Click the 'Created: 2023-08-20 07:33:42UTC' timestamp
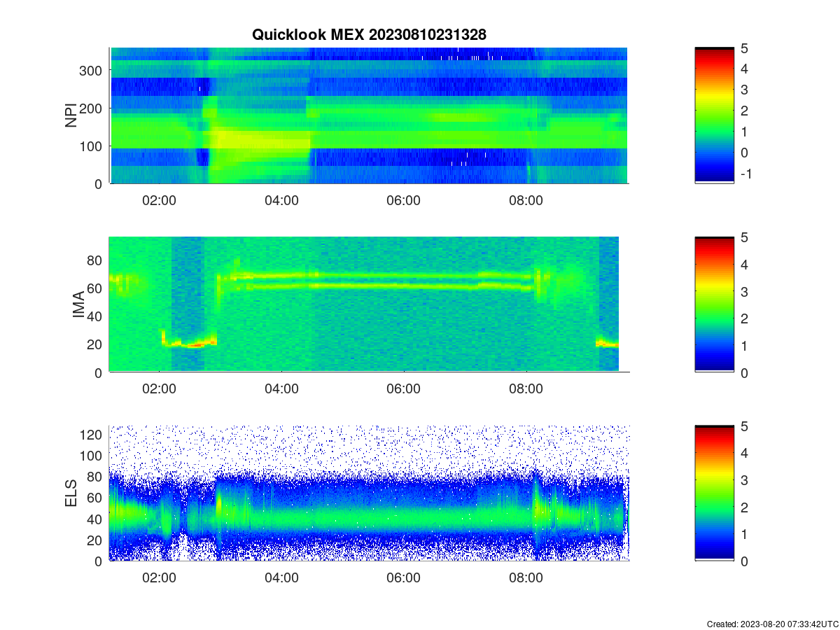840x630 pixels. [x=772, y=624]
